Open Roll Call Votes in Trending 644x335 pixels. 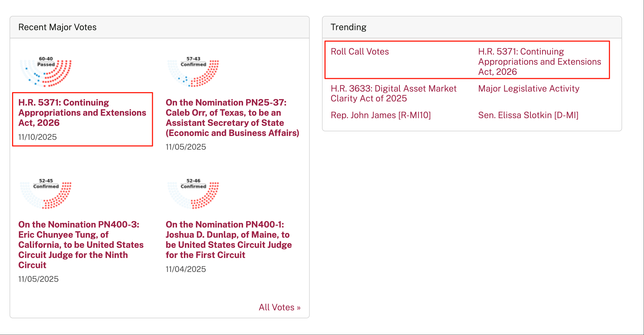[x=360, y=52]
